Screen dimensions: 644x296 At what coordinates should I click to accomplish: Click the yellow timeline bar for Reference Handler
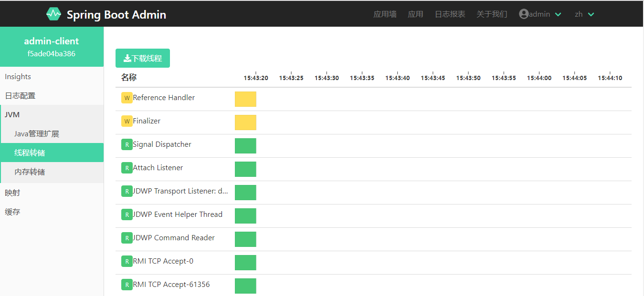245,99
